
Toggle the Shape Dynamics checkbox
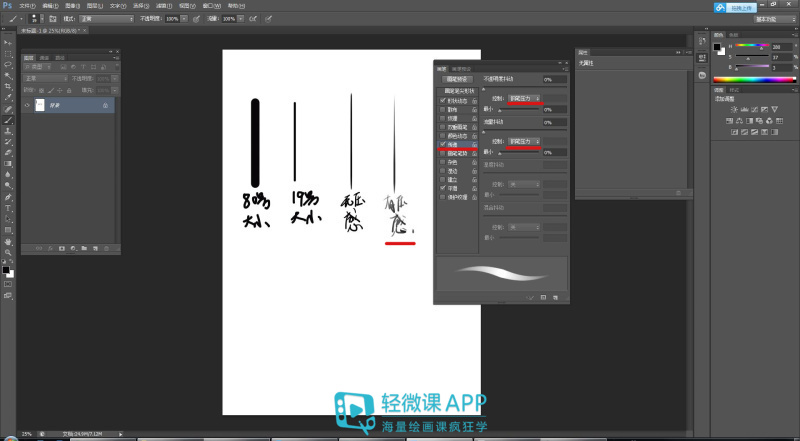[442, 101]
